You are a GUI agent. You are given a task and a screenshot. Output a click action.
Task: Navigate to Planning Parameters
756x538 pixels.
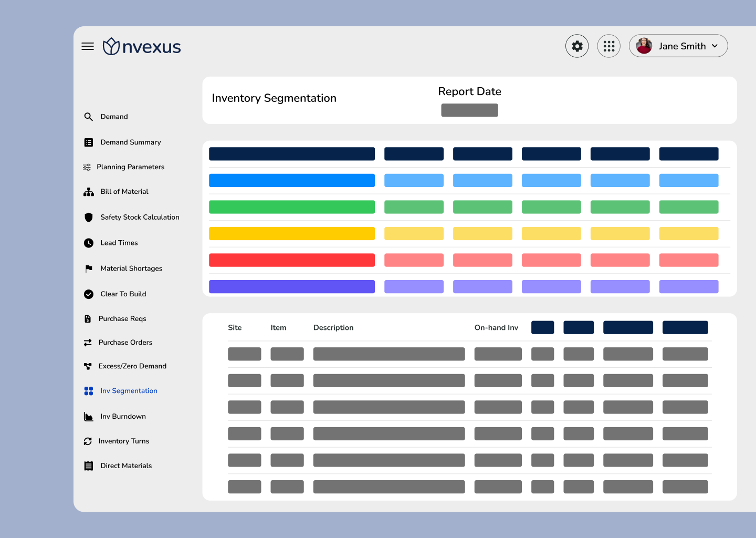[x=131, y=167]
